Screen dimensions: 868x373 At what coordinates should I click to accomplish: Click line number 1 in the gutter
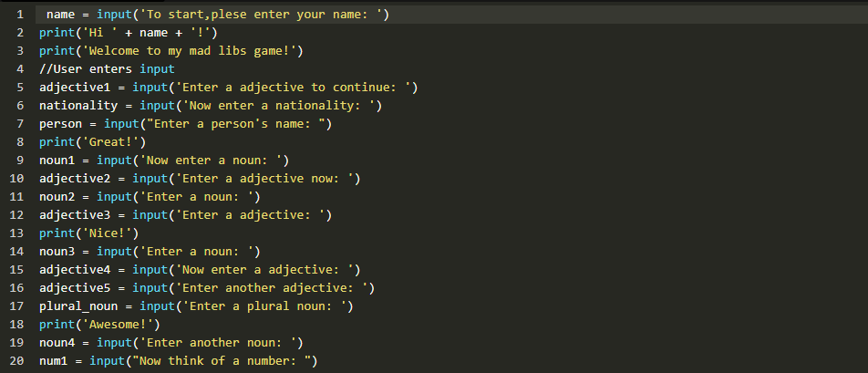tap(19, 15)
